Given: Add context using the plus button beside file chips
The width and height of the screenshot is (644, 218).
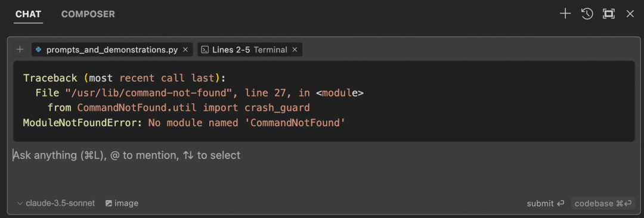Looking at the screenshot, I should (x=19, y=49).
